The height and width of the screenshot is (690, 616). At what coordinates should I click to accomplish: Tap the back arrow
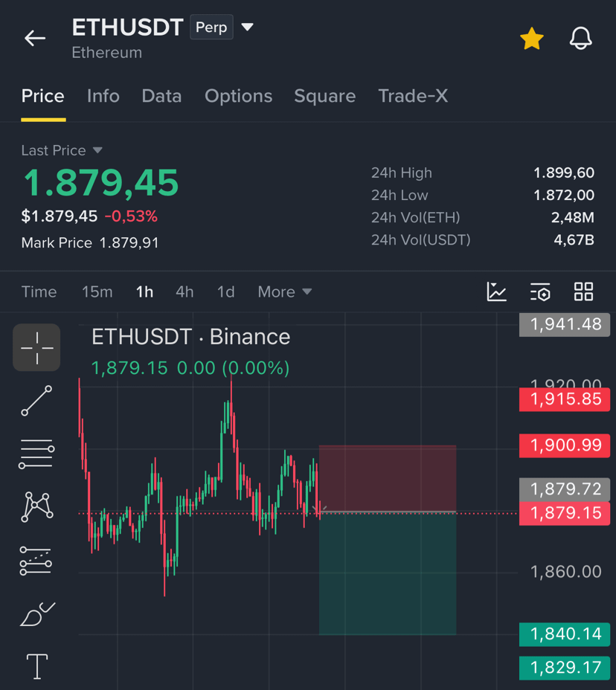[35, 38]
